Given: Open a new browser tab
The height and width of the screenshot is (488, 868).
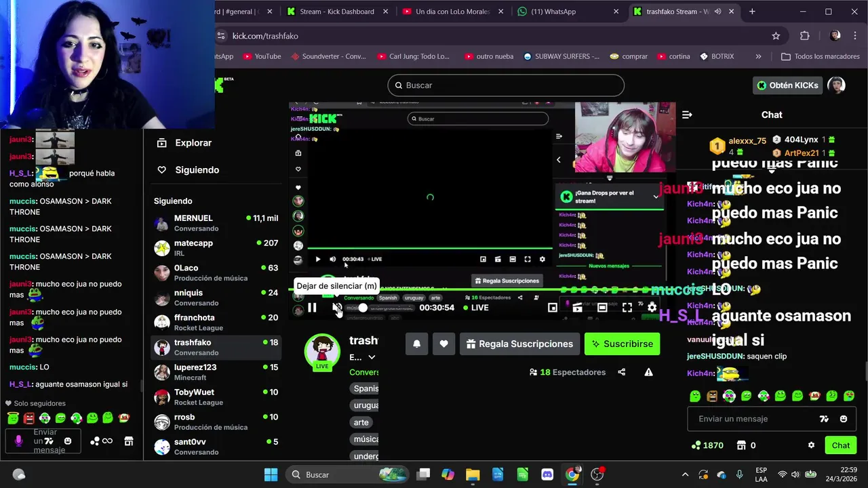Looking at the screenshot, I should (x=752, y=12).
